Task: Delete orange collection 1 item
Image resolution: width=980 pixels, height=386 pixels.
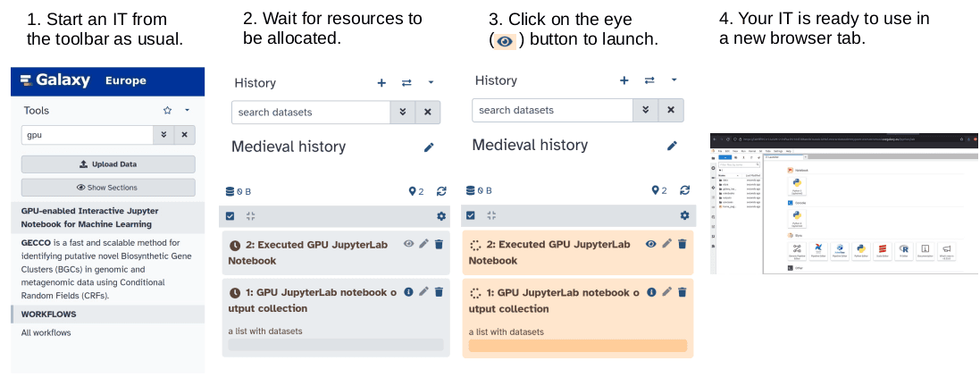Action: (682, 292)
